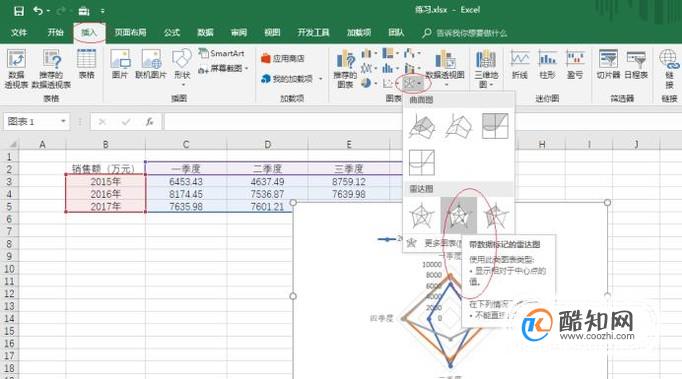This screenshot has width=682, height=379.
Task: Click 推荐的数据透视表 recommended PivotTables
Action: [x=51, y=69]
